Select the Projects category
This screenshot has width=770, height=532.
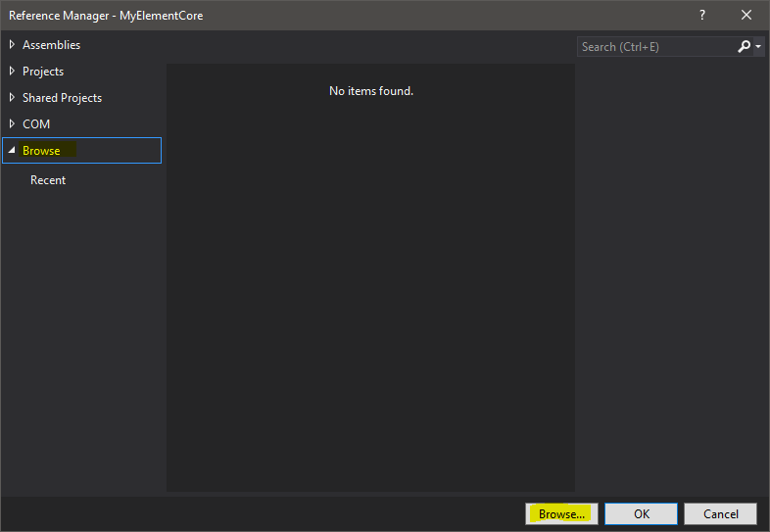tap(43, 72)
